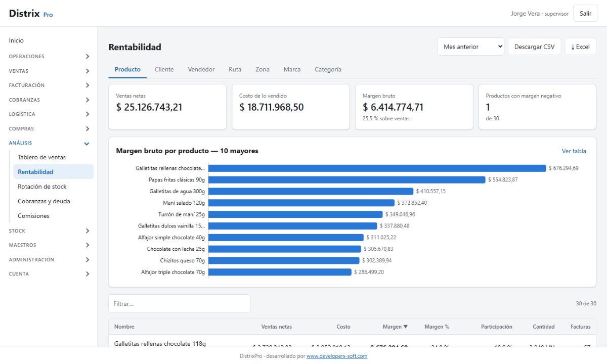Screen dimensions: 607x364
Task: Click the $ 676.294,69 chart value
Action: [x=563, y=168]
